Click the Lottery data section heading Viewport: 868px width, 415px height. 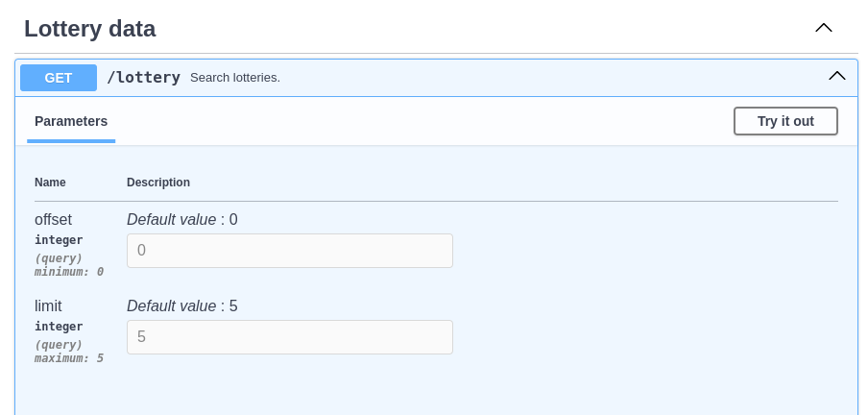point(90,29)
